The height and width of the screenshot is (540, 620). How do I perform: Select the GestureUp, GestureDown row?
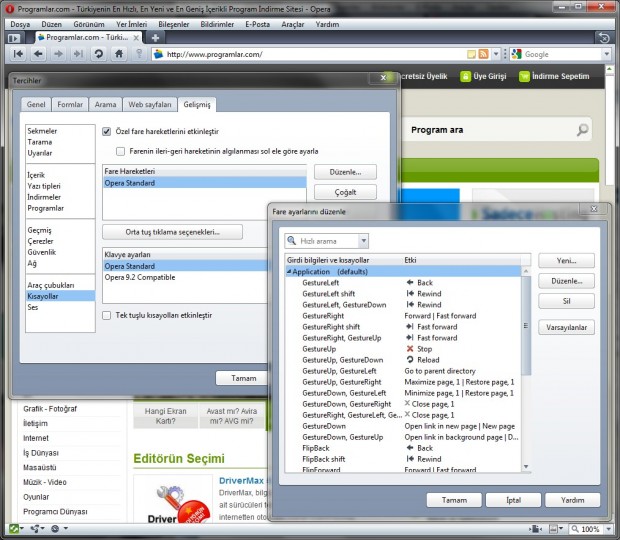pos(403,360)
